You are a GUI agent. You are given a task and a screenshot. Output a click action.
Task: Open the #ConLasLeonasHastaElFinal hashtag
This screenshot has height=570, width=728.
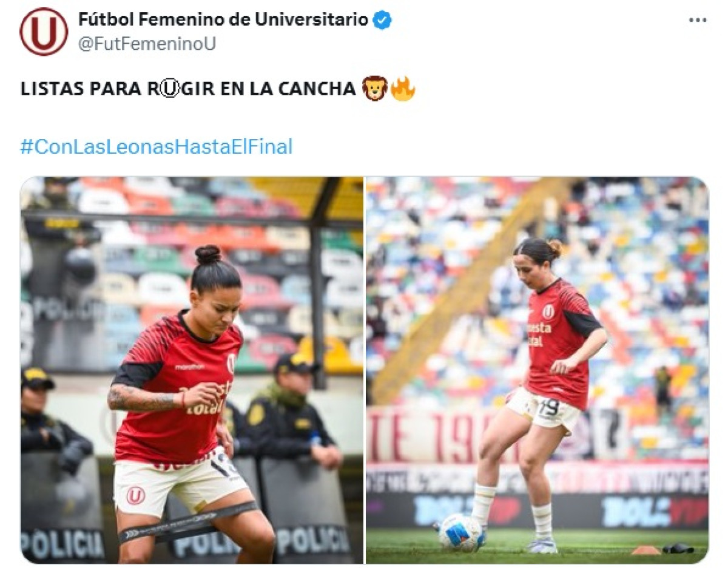pos(157,146)
